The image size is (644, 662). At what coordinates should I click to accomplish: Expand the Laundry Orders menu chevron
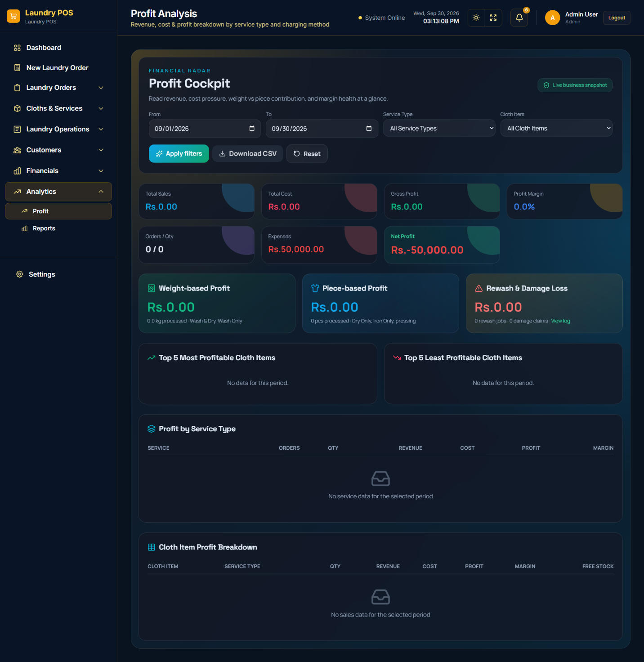point(101,88)
